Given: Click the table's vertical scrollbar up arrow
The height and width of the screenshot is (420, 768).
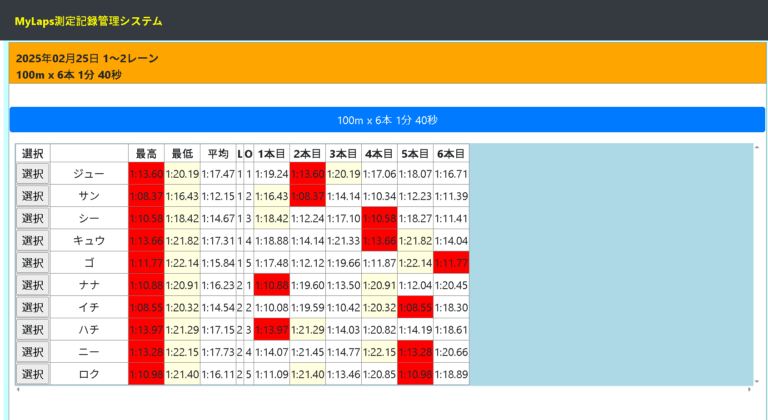Looking at the screenshot, I should (757, 148).
